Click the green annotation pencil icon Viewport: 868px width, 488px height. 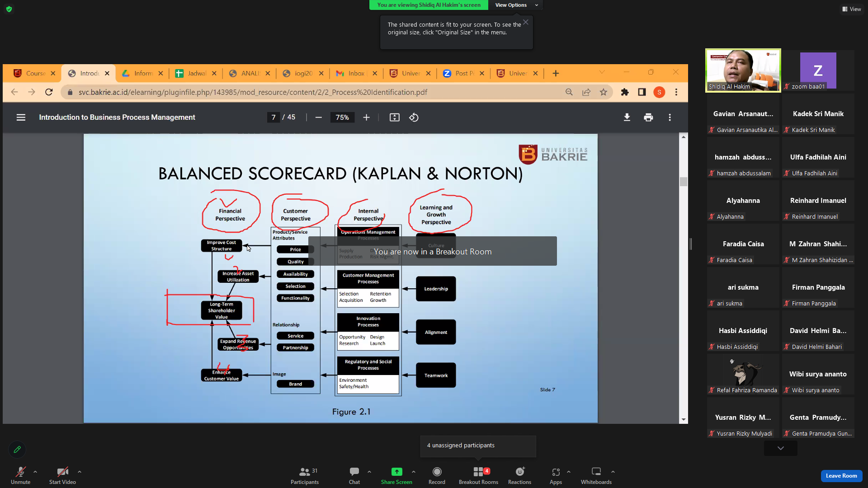point(17,450)
